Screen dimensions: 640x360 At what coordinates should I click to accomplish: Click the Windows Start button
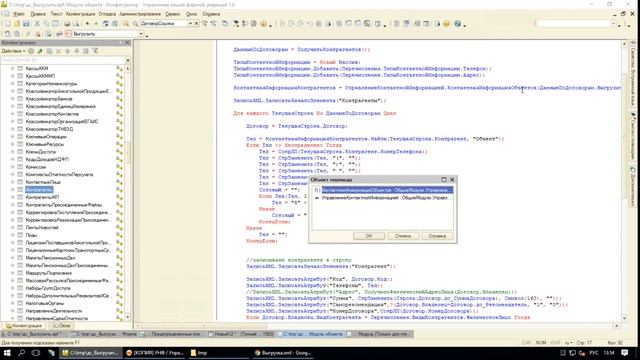click(x=7, y=353)
